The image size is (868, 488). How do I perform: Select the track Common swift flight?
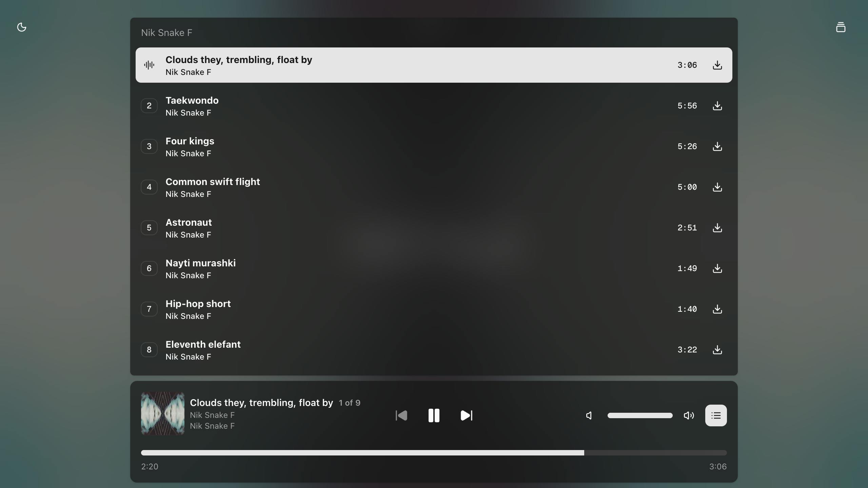tap(213, 187)
